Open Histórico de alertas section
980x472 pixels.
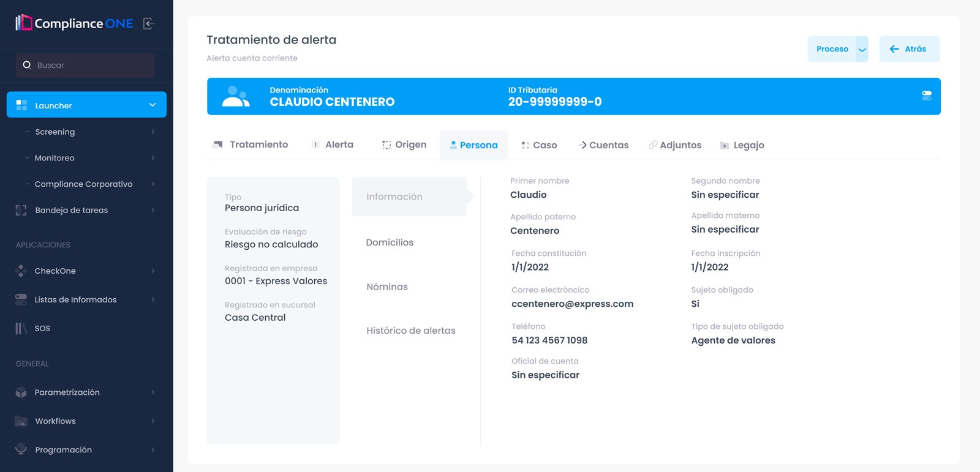pos(411,331)
